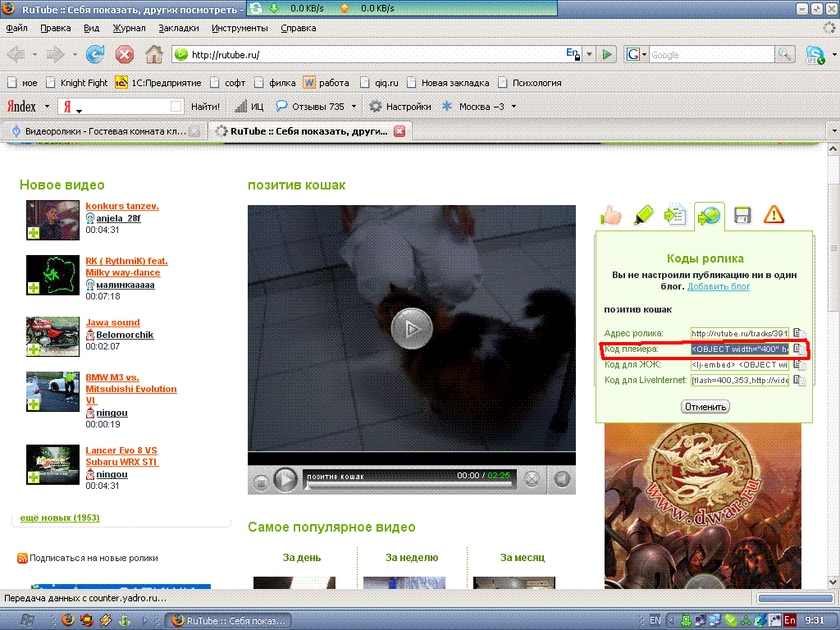Viewport: 840px width, 630px height.
Task: Click the 'Код плеера' code text field
Action: coord(739,349)
